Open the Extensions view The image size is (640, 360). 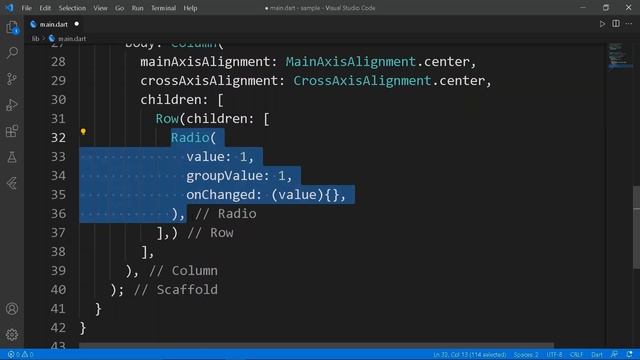point(12,131)
